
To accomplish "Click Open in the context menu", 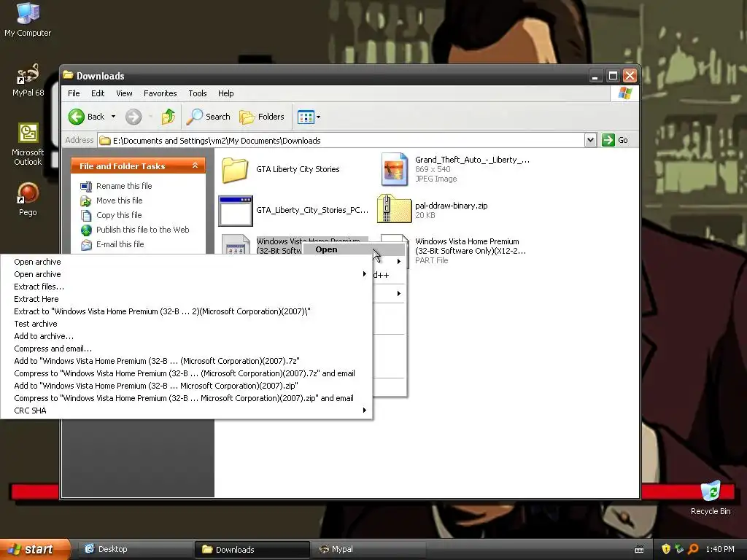I will click(354, 249).
